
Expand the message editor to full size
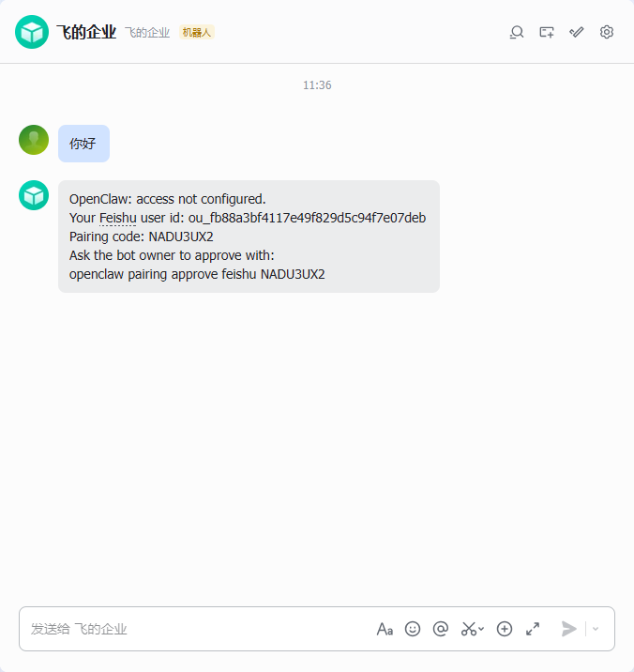coord(533,629)
